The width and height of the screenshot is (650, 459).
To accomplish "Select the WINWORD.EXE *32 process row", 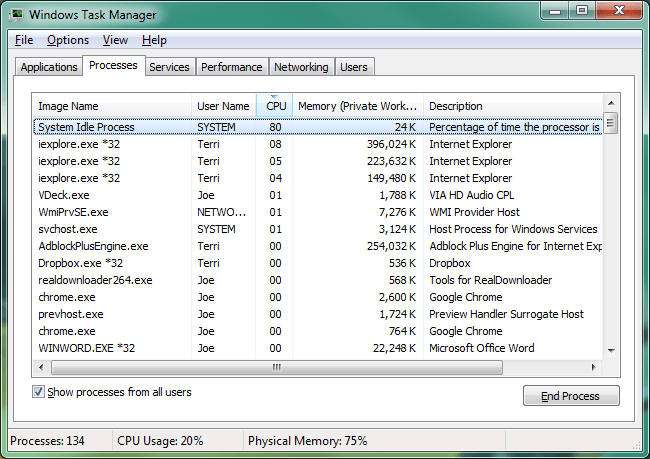I will click(318, 348).
